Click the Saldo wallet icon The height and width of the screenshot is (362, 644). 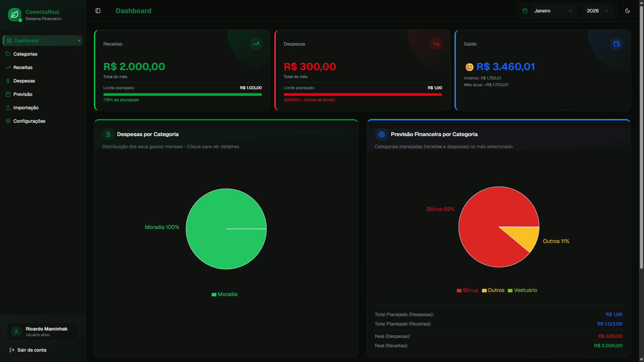click(616, 44)
